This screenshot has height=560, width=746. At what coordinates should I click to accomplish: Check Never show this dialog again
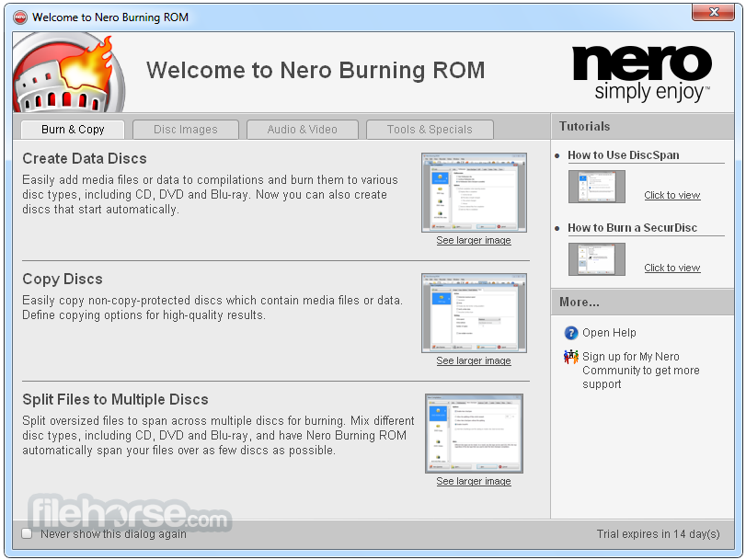click(27, 532)
